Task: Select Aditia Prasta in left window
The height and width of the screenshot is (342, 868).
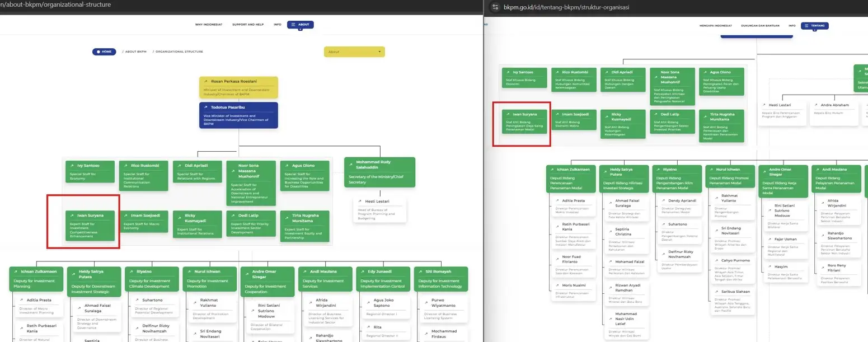Action: pos(38,306)
